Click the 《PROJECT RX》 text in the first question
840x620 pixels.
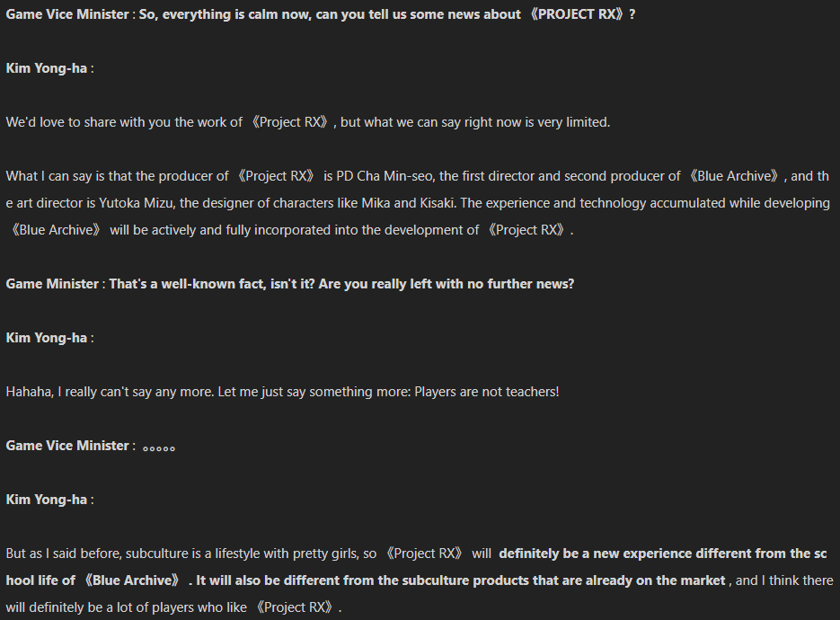point(577,14)
